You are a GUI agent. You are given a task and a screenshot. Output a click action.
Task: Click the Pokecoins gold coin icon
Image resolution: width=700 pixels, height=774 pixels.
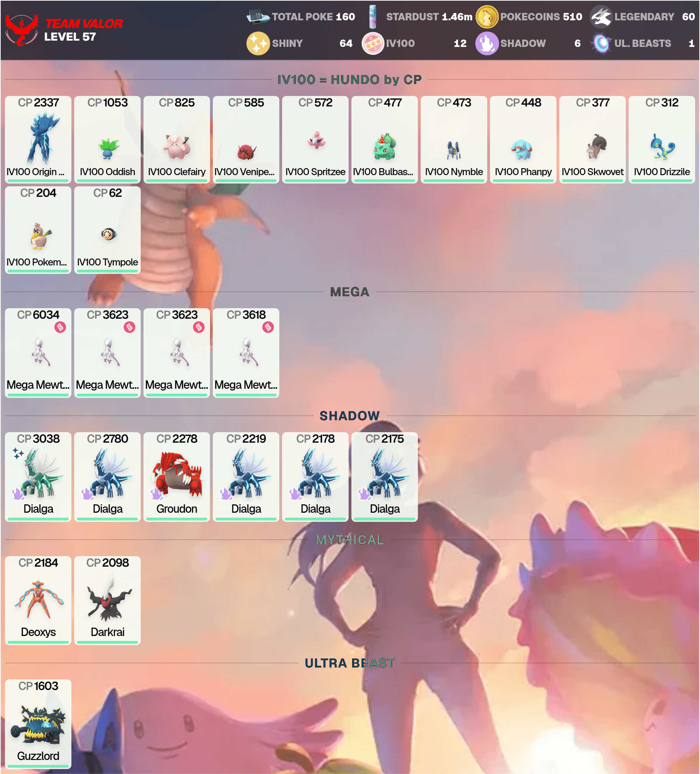487,17
